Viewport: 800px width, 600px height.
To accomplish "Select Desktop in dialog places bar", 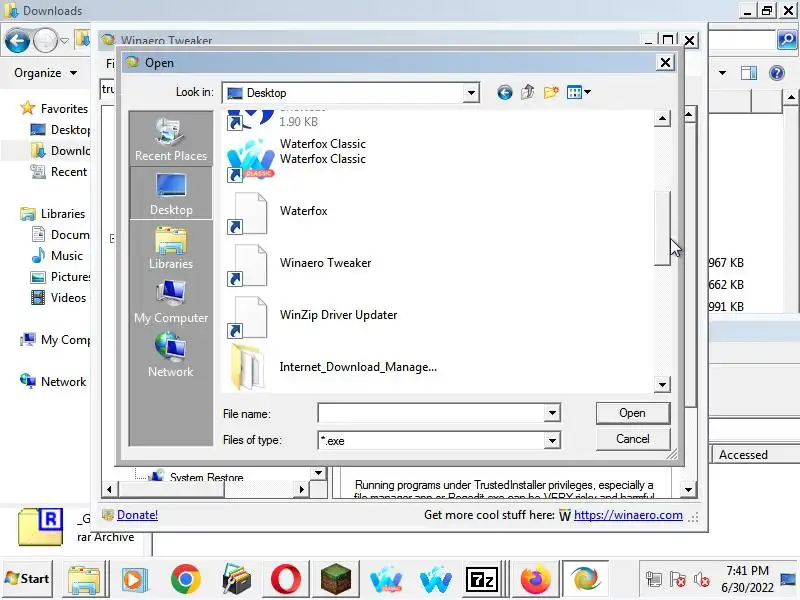I will [x=171, y=193].
